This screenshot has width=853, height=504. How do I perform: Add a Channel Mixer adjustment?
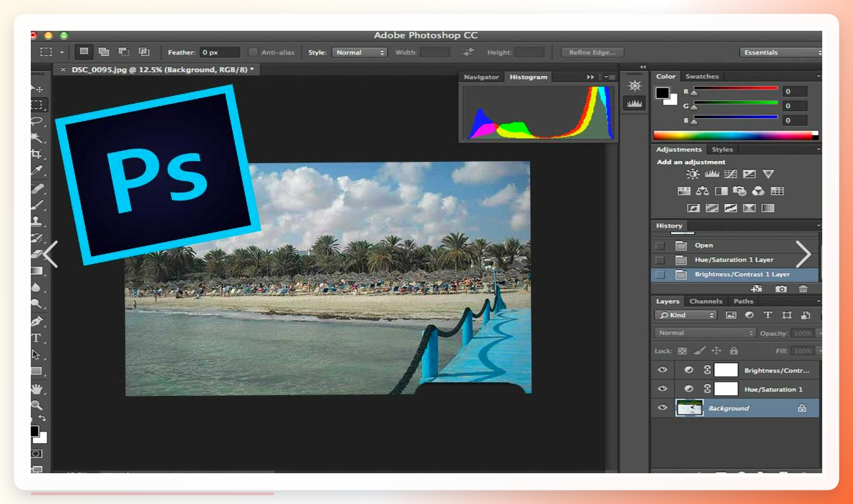pos(758,191)
